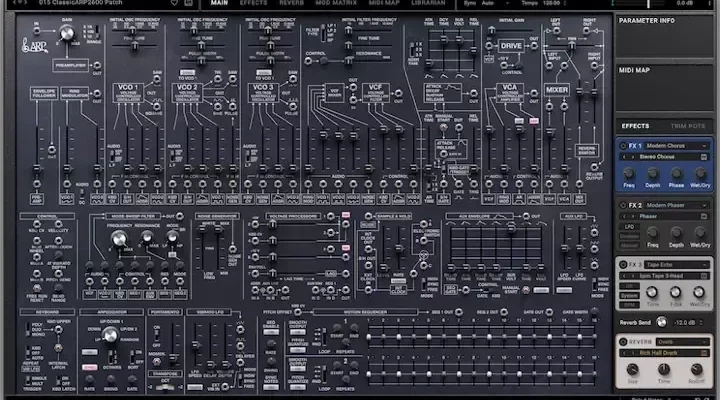Open the MIDI MAP tab

[384, 3]
